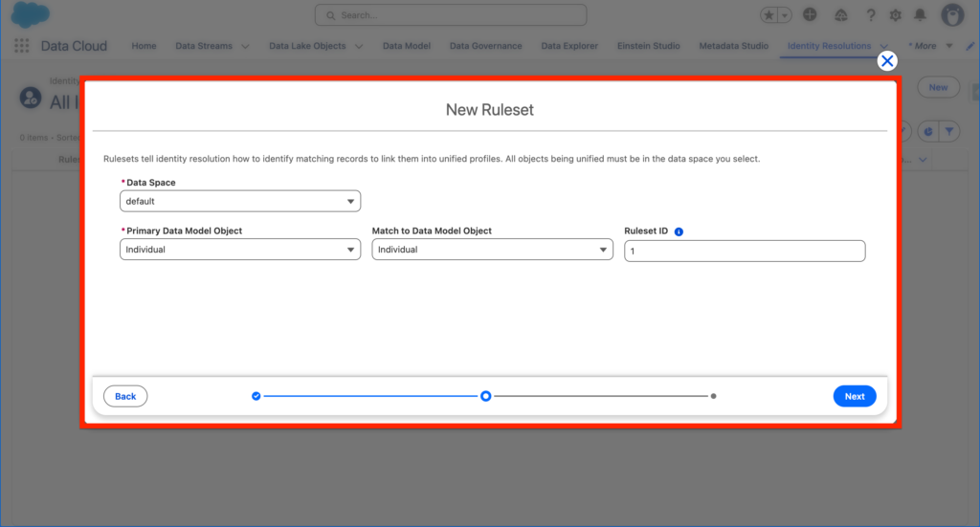This screenshot has width=980, height=527.
Task: Open the Setup gear icon
Action: (x=896, y=15)
